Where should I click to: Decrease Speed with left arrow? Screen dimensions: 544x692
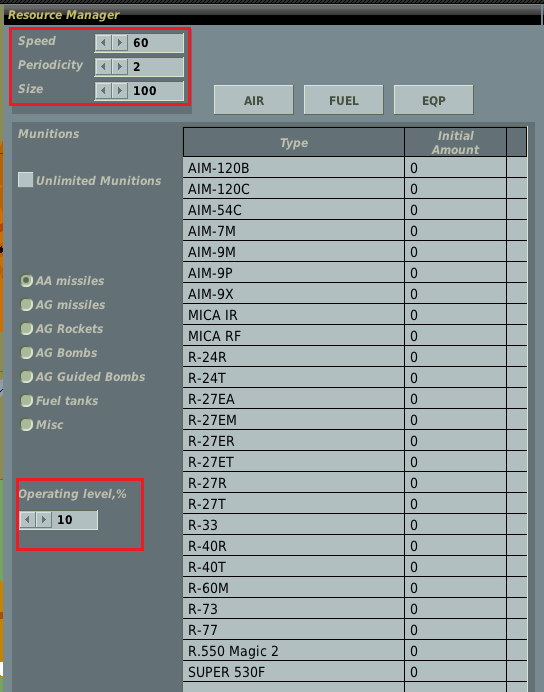pos(103,43)
